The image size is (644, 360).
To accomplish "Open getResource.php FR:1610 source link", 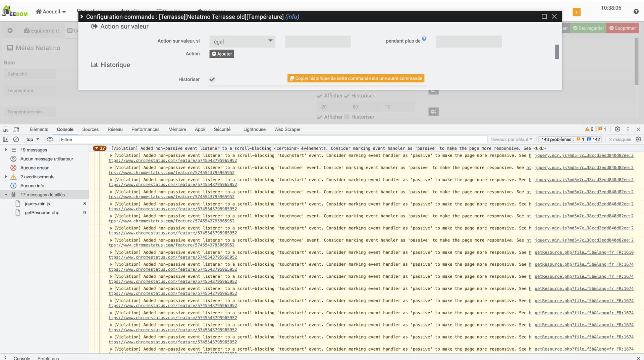I will pos(584,252).
